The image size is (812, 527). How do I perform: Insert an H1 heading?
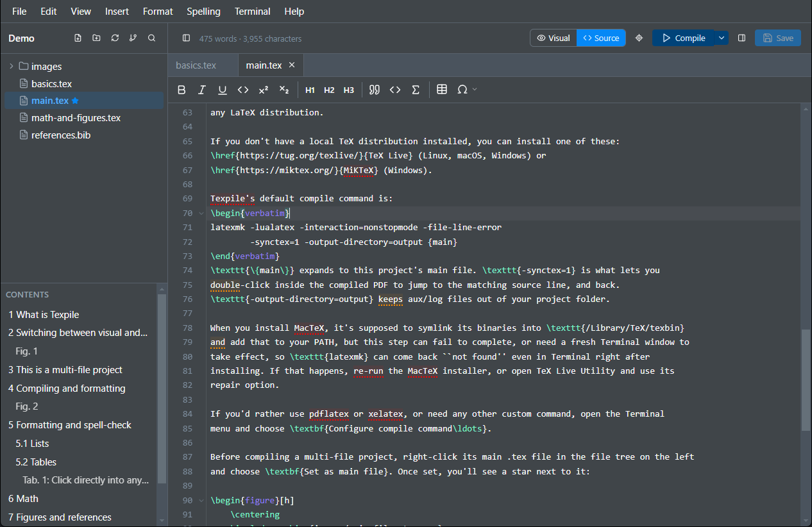[310, 90]
